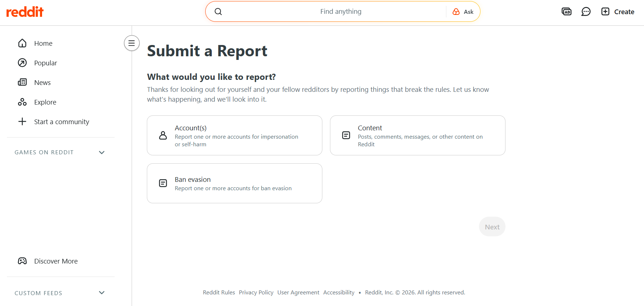644x306 pixels.
Task: Open Accessibility footer link
Action: (x=339, y=293)
